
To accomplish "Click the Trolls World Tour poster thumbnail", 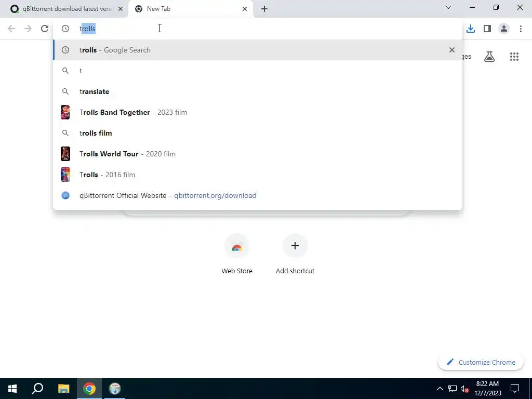I will [65, 154].
